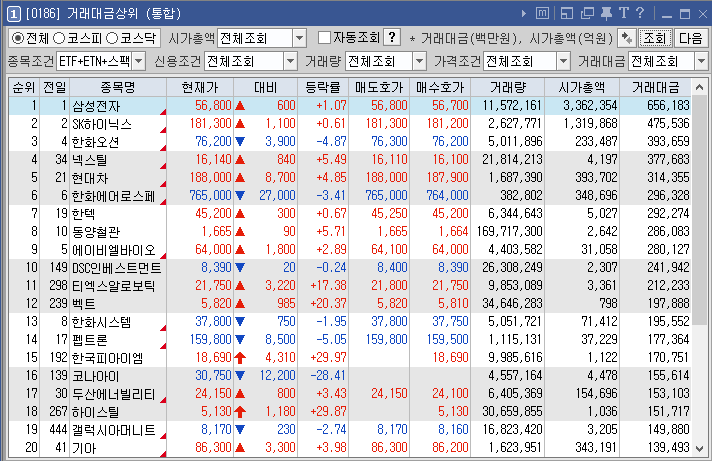Open the title bar arrow menu icon
Image resolution: width=712 pixels, height=461 pixels.
[x=524, y=14]
